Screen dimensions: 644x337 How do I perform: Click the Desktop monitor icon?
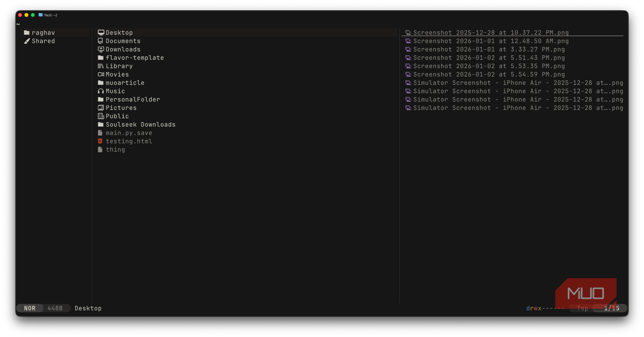point(101,33)
